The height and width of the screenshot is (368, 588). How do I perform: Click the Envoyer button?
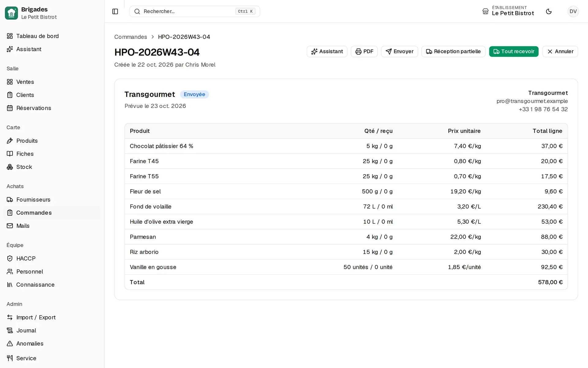399,52
